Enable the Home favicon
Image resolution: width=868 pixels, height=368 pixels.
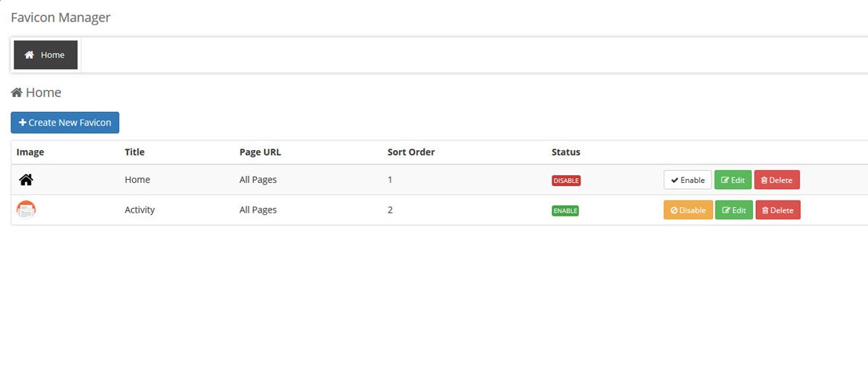click(x=687, y=180)
